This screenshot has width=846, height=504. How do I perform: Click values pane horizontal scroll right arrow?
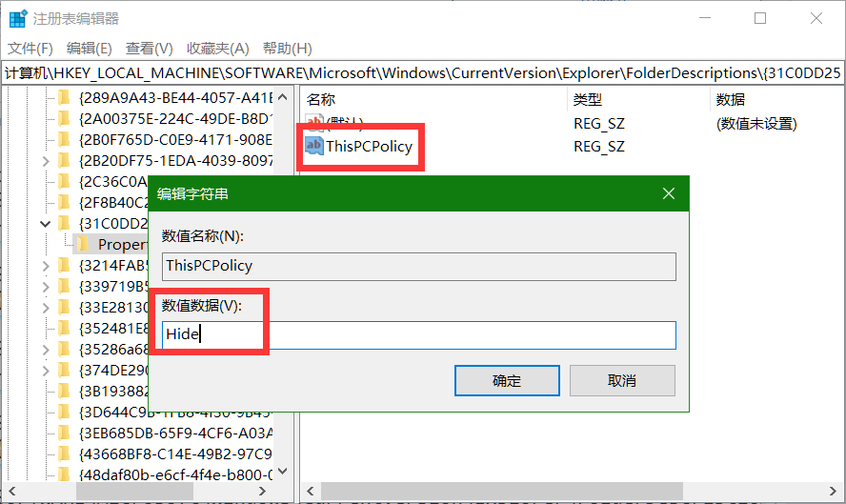pyautogui.click(x=833, y=491)
